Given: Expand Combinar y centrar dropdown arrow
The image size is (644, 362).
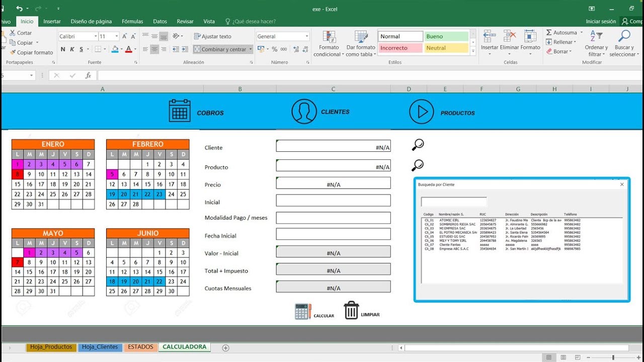Looking at the screenshot, I should pos(251,49).
